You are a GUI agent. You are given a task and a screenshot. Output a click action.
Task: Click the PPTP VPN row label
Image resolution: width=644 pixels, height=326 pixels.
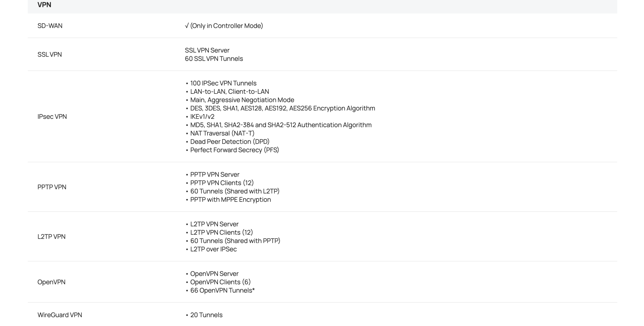52,187
